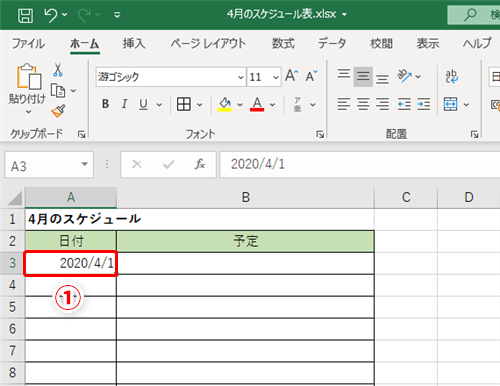Apply the yellow Fill Color bucket

tap(225, 104)
